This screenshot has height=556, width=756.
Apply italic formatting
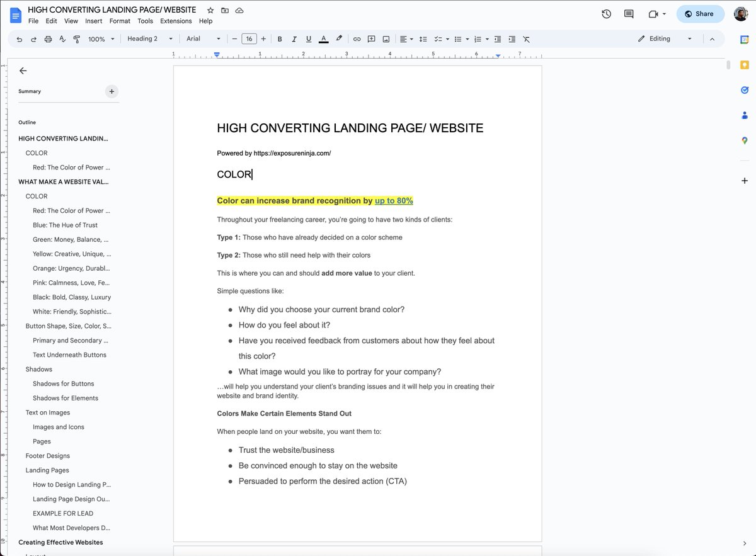294,38
